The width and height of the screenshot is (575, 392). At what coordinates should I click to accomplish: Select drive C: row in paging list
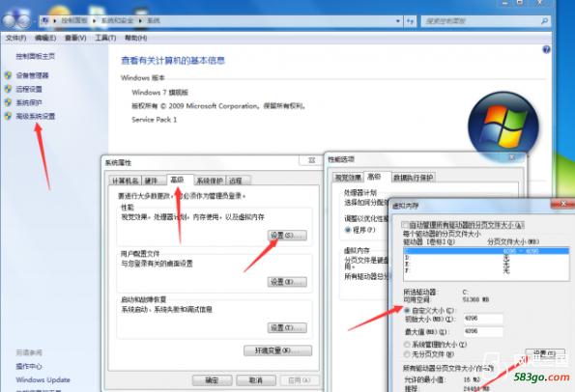click(x=486, y=251)
